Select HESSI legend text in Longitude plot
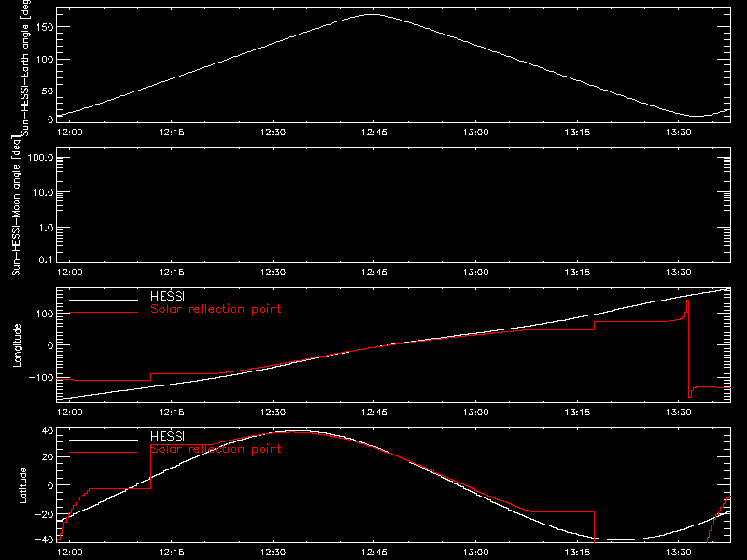Image resolution: width=747 pixels, height=560 pixels. coord(167,297)
